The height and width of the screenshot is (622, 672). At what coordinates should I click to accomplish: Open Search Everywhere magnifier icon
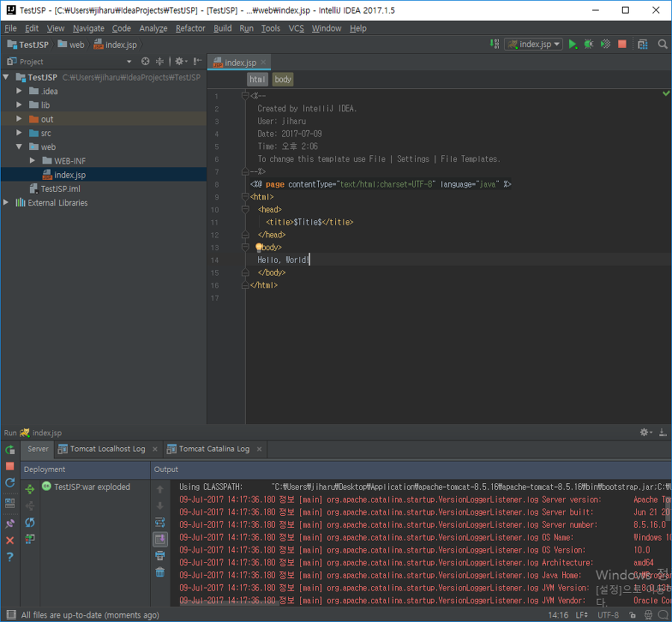662,44
